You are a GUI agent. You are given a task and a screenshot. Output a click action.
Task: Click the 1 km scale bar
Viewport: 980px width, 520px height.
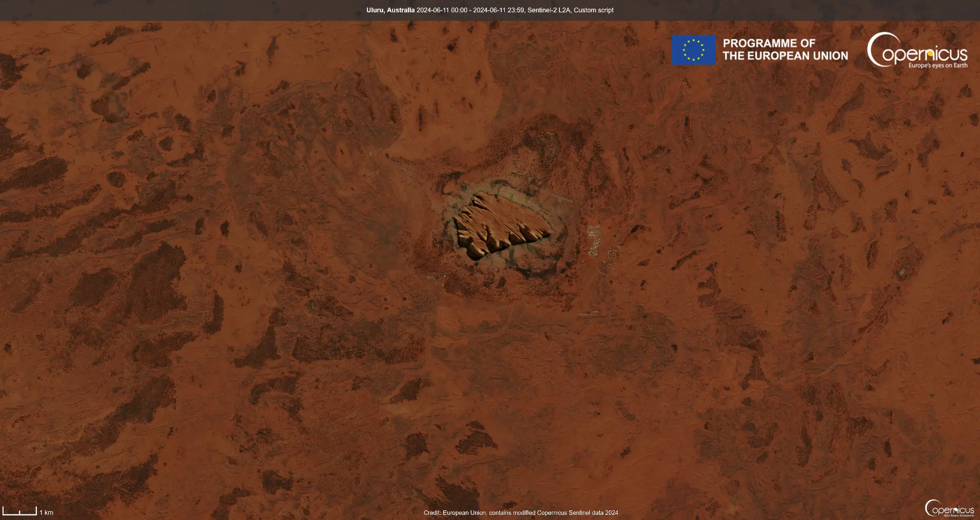[x=19, y=511]
